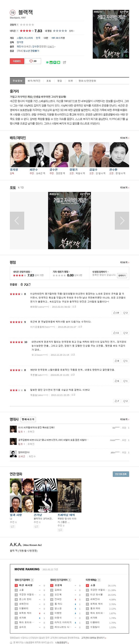Share via the Naver Cafe cup icon
Viewport: 139px width, 644px height.
(51, 62)
